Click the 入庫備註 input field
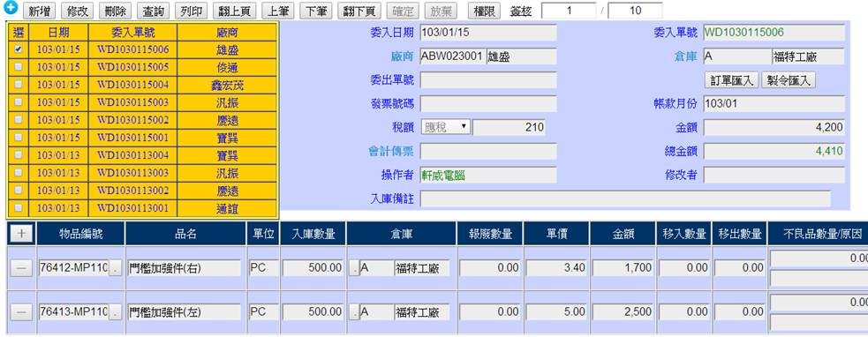Image resolution: width=868 pixels, height=337 pixels. (625, 198)
